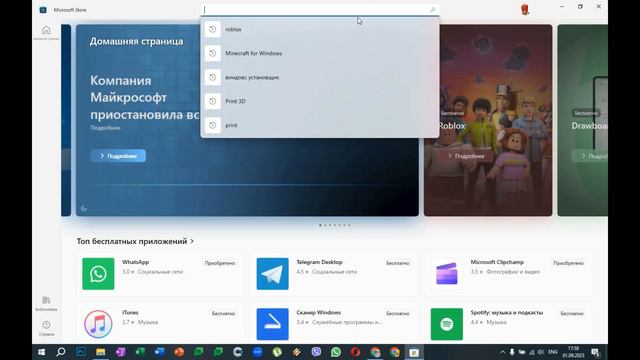This screenshot has width=640, height=360.
Task: Open Opera browser from the taskbar
Action: (355, 352)
